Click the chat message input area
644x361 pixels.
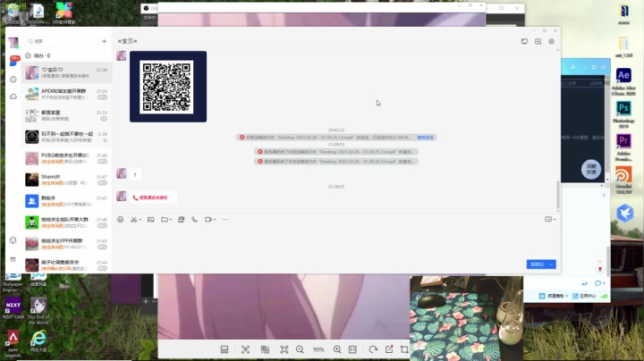click(336, 242)
